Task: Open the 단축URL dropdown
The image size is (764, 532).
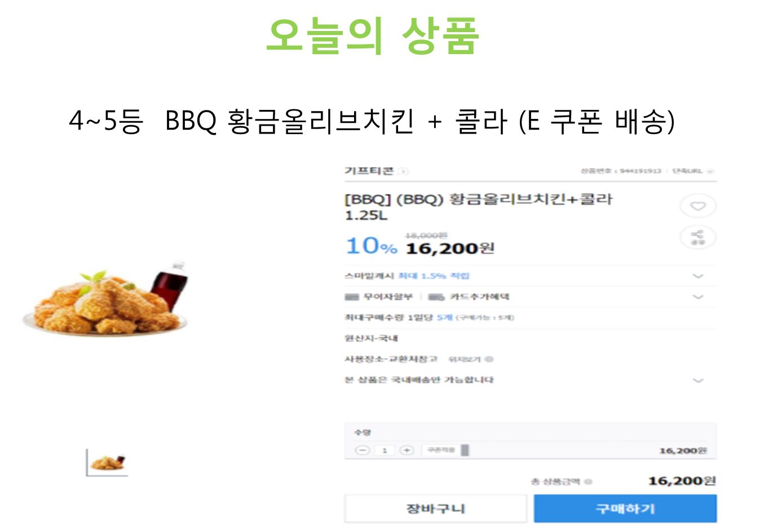Action: tap(693, 171)
